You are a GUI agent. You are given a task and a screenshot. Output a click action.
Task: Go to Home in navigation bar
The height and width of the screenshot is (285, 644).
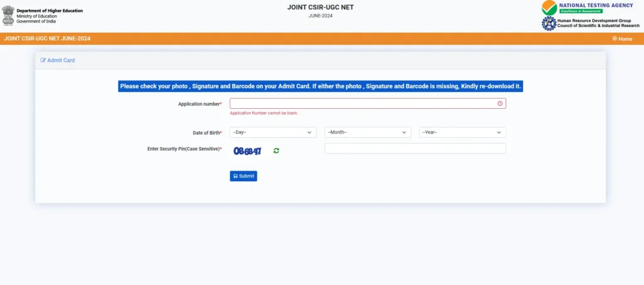point(625,39)
